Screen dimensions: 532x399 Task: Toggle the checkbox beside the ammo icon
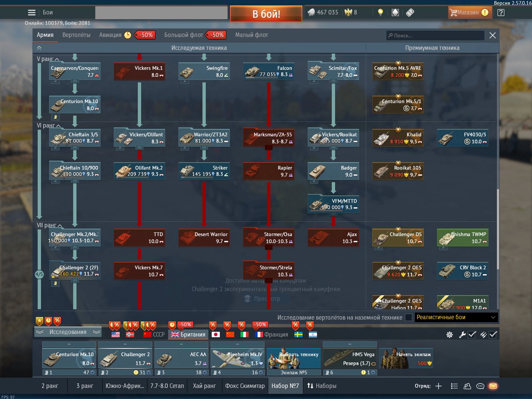[x=493, y=335]
